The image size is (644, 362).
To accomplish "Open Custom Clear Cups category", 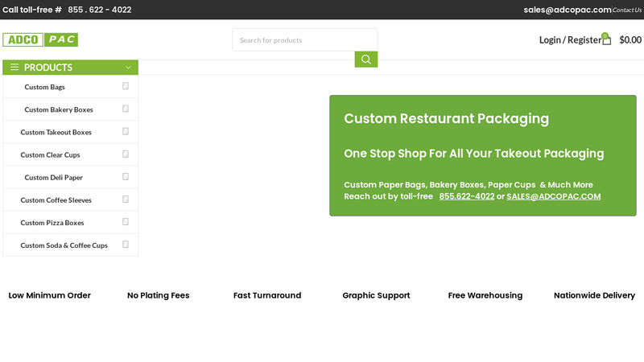I will coord(50,154).
